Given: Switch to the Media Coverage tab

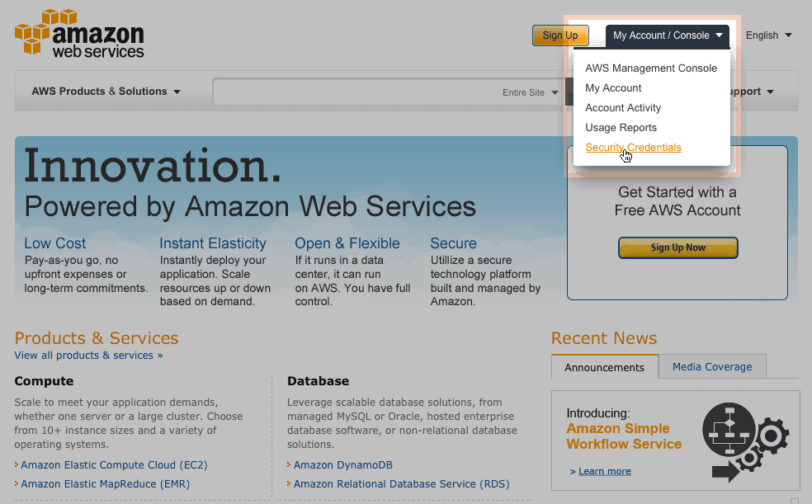Looking at the screenshot, I should (711, 366).
